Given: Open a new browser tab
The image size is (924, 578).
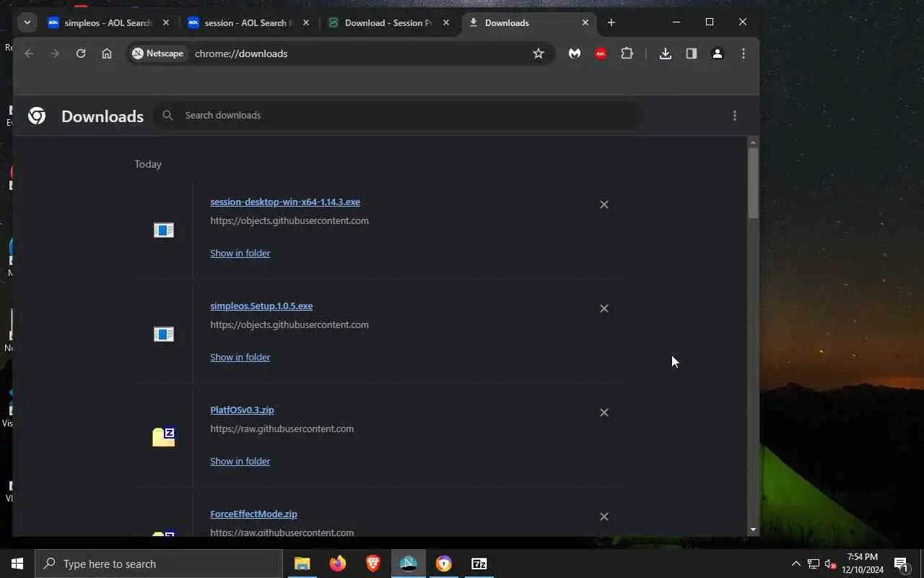Looking at the screenshot, I should (611, 22).
